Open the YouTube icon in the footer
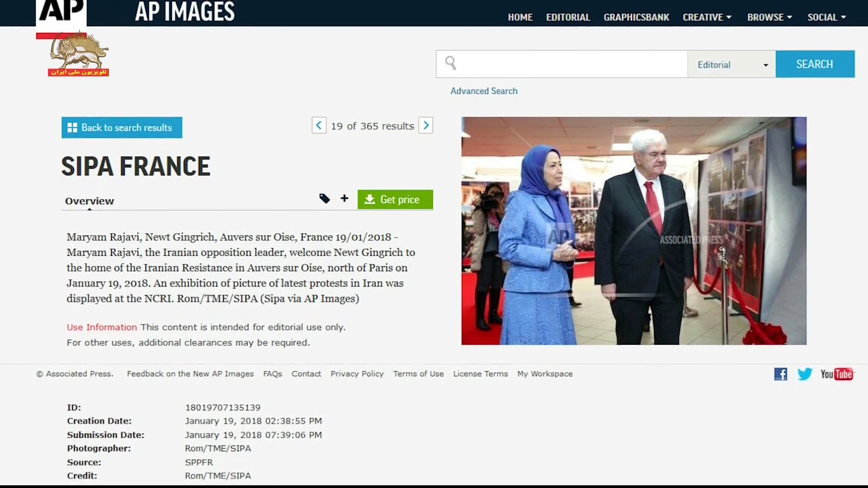 pos(837,374)
